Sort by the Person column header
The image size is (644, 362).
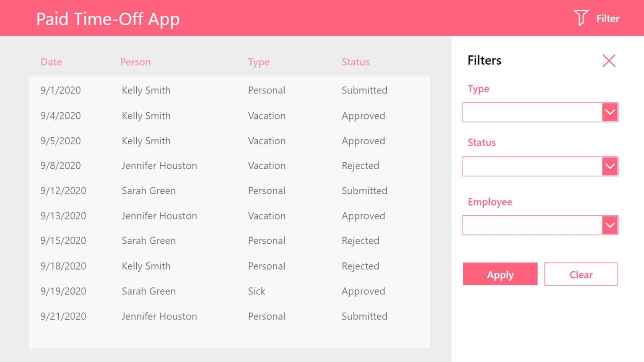point(135,62)
